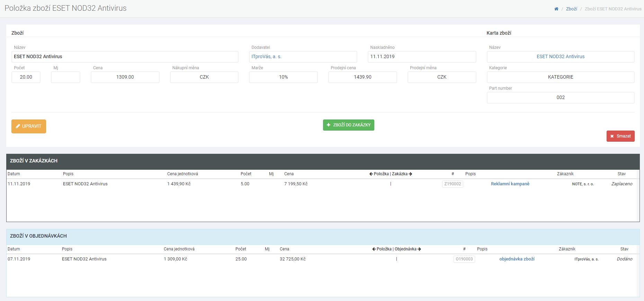Click customer NOTE, s. r. o.
Viewport: 644px width, 301px height.
[x=583, y=184]
